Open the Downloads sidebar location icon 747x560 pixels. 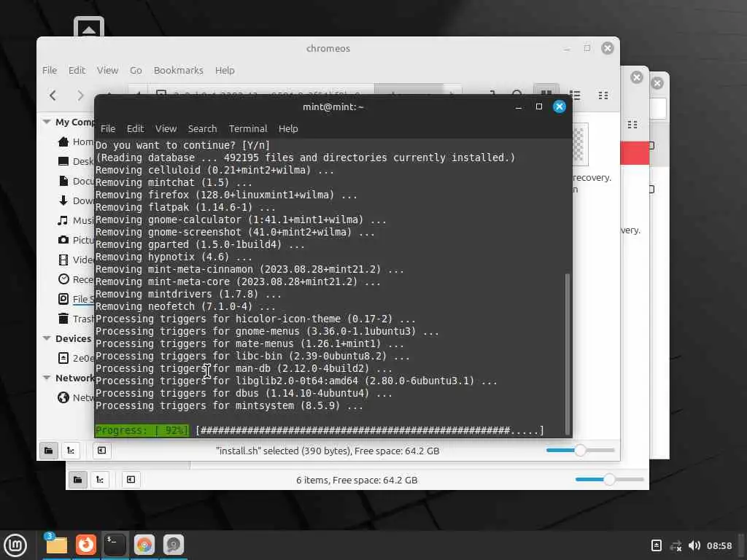tap(63, 201)
